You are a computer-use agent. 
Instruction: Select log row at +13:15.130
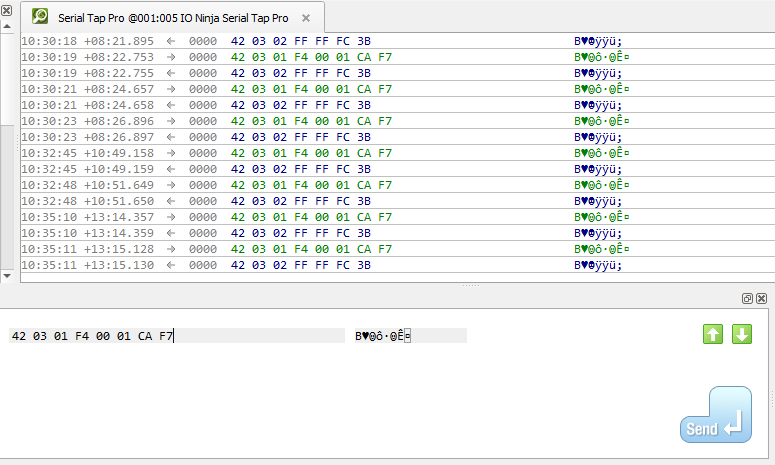coord(398,265)
